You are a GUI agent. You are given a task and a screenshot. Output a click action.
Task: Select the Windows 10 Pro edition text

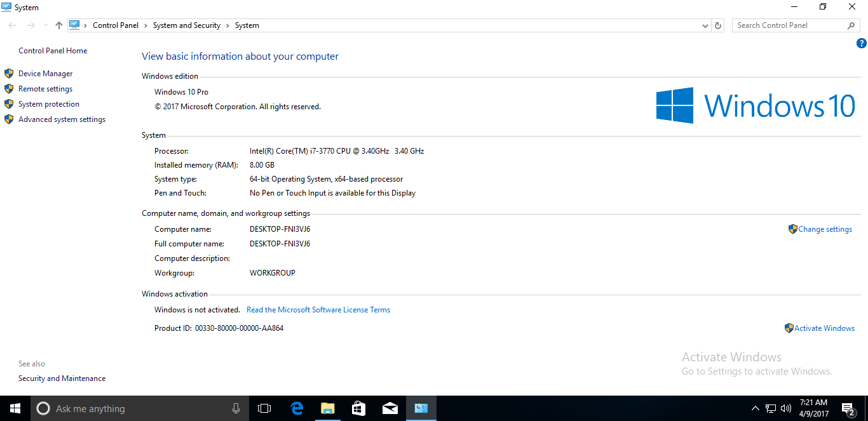[x=181, y=92]
